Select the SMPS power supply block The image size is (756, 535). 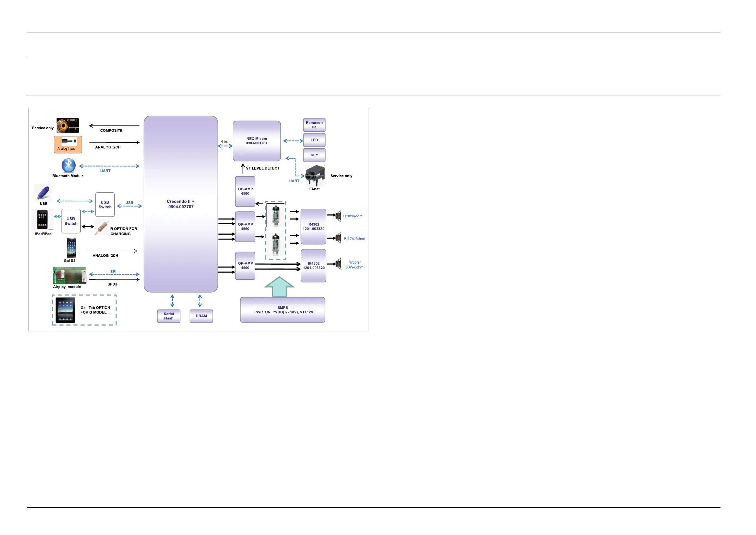(283, 310)
